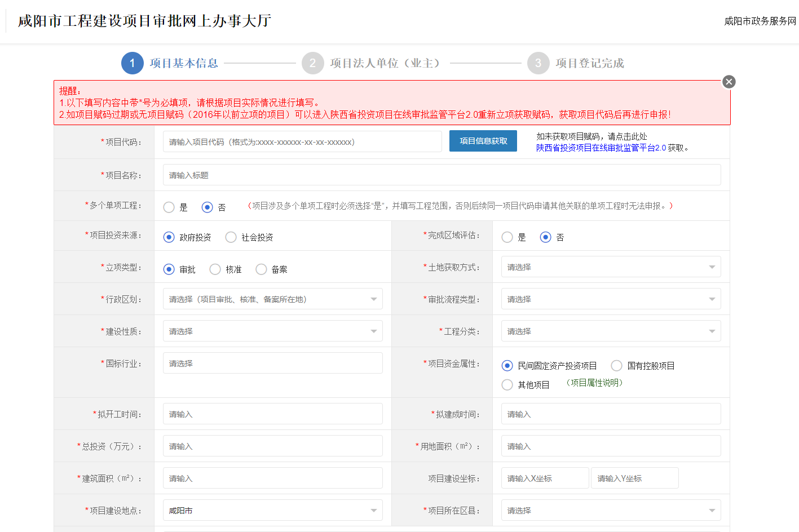Click step 3 circle icon 项目登记完成
The width and height of the screenshot is (799, 532).
(x=538, y=63)
